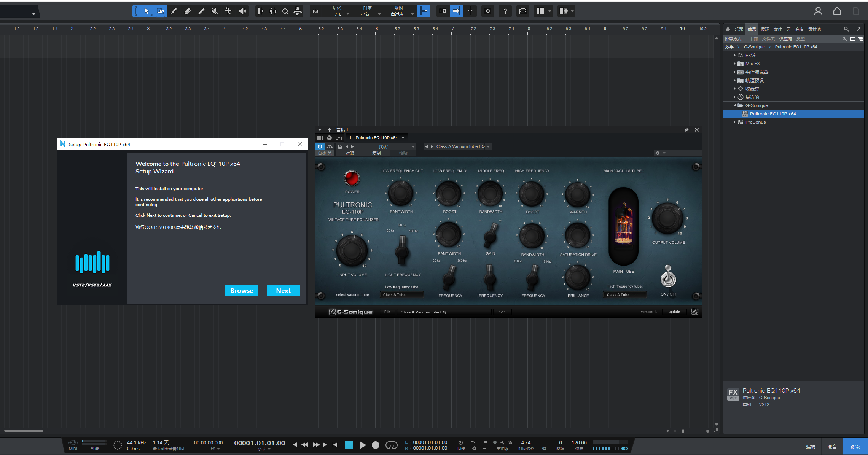The image size is (868, 455).
Task: Click the 对照 compare button
Action: (x=349, y=153)
